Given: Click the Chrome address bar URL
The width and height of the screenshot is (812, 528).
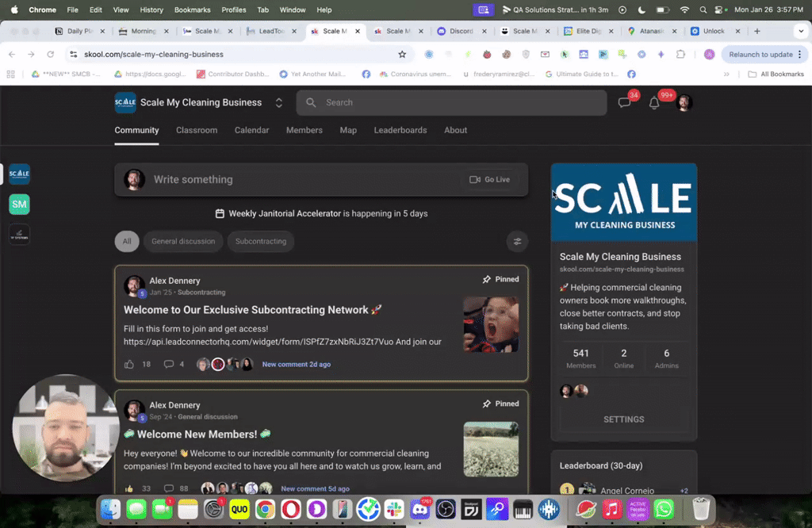Looking at the screenshot, I should coord(154,55).
